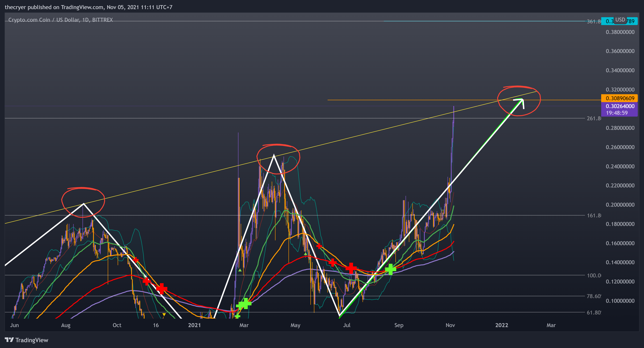The image size is (644, 348).
Task: Click the Mar label following 2021
Action: [244, 325]
